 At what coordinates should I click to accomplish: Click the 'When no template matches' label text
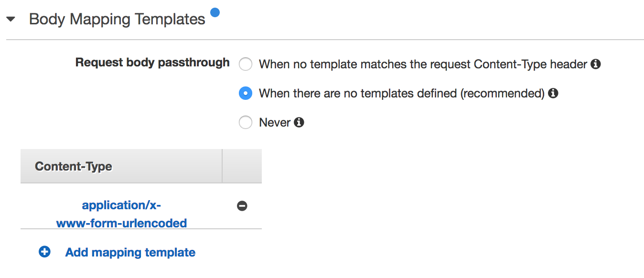(x=423, y=64)
